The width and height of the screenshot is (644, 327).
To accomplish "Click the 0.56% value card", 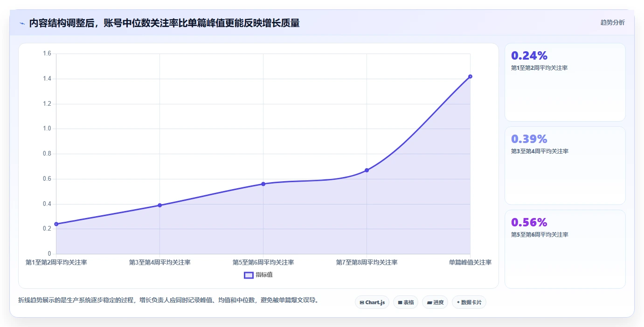I will click(565, 249).
